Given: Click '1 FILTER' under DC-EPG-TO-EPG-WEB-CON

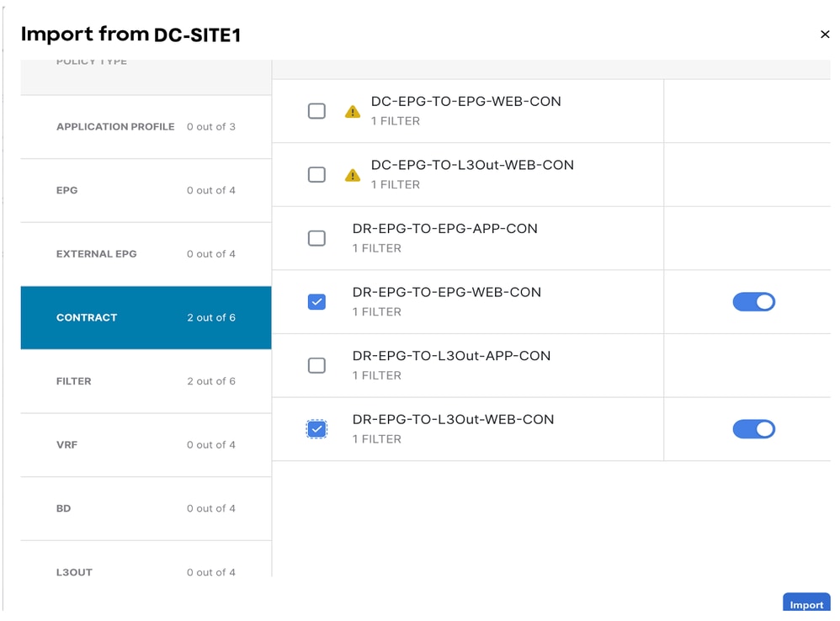Looking at the screenshot, I should [396, 121].
